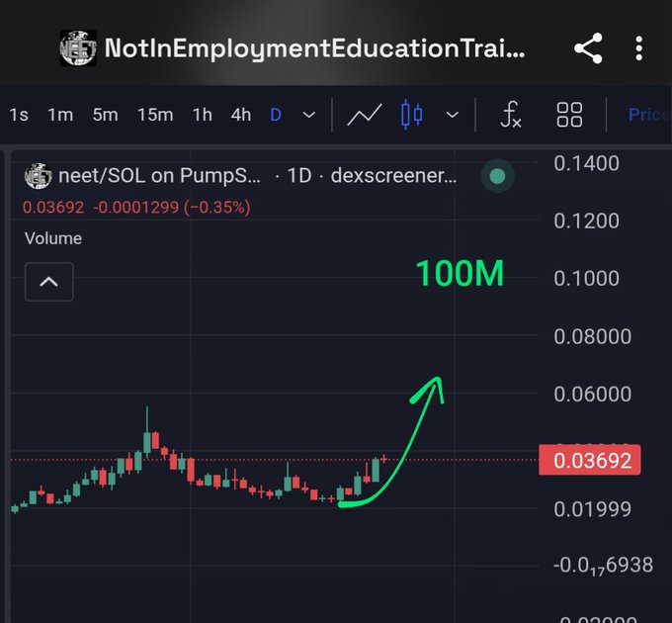The height and width of the screenshot is (623, 672).
Task: Select the D daily timeframe
Action: [276, 115]
